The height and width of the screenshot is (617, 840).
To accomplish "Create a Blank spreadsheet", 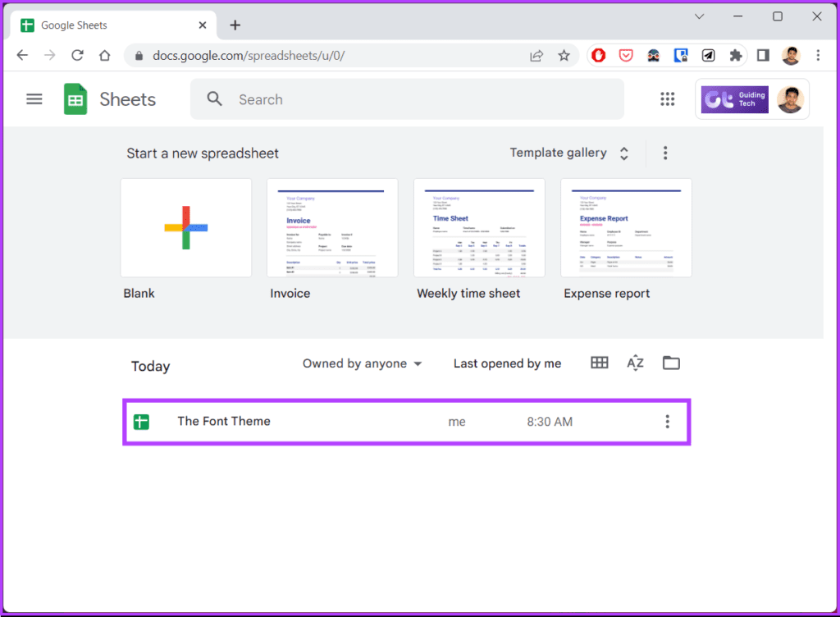I will pyautogui.click(x=186, y=227).
